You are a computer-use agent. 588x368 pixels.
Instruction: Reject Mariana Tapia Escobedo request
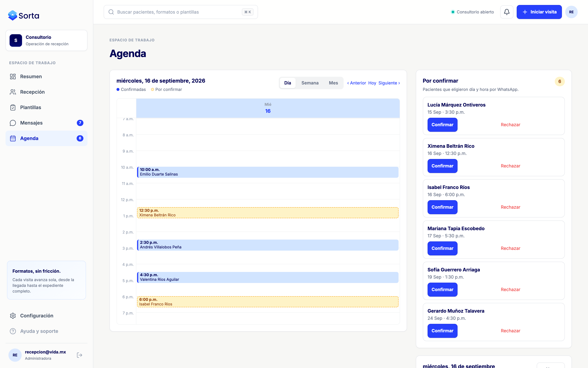pos(510,248)
